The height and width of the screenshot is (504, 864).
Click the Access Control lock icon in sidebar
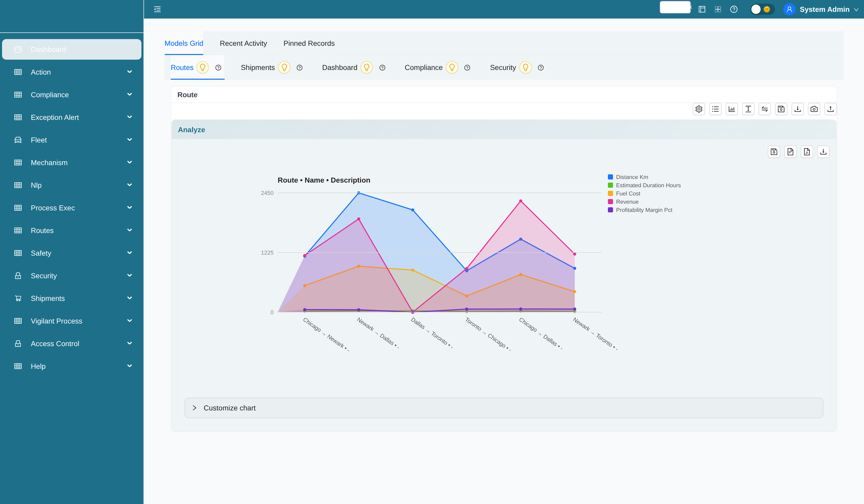[18, 344]
